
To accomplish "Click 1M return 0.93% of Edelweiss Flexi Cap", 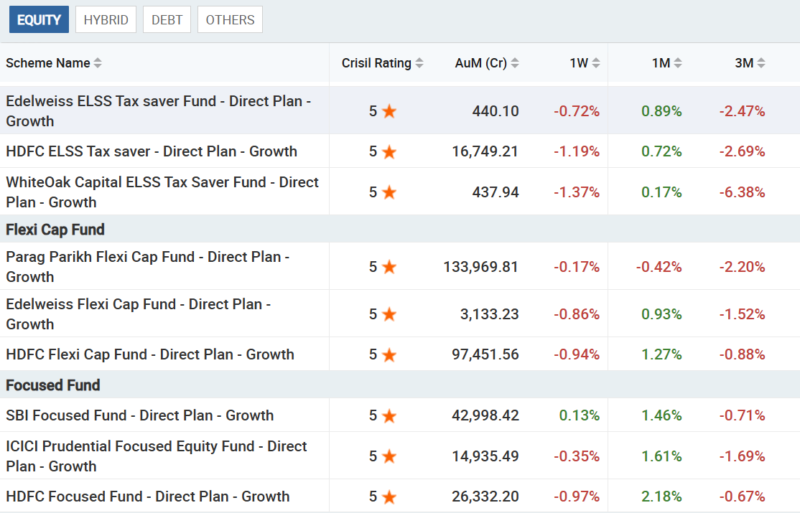I will 661,314.
